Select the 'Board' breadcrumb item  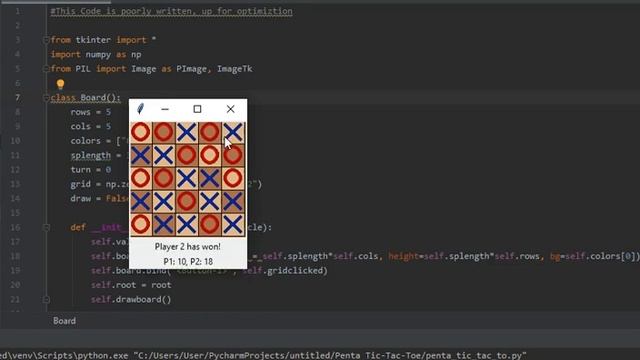[64, 321]
